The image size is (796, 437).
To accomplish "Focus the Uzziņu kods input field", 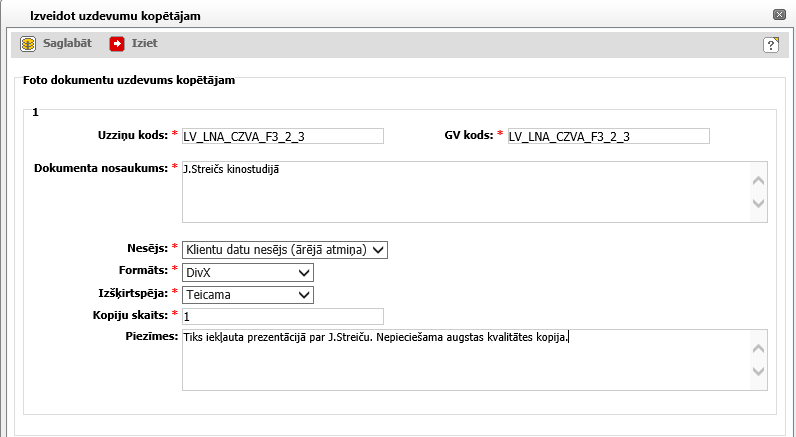I will click(x=283, y=136).
